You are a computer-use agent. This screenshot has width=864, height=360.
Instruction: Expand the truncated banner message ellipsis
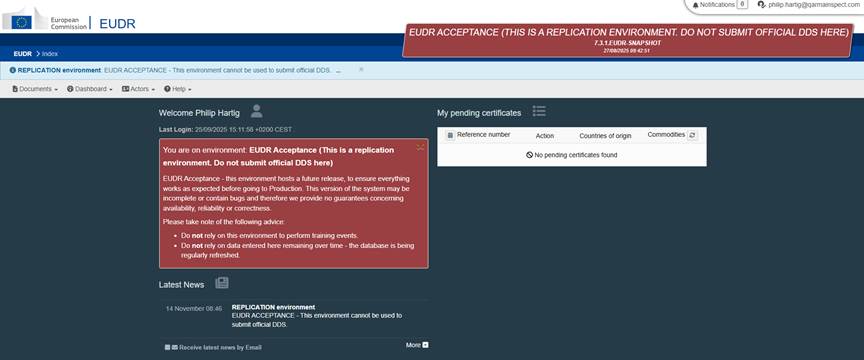click(338, 71)
